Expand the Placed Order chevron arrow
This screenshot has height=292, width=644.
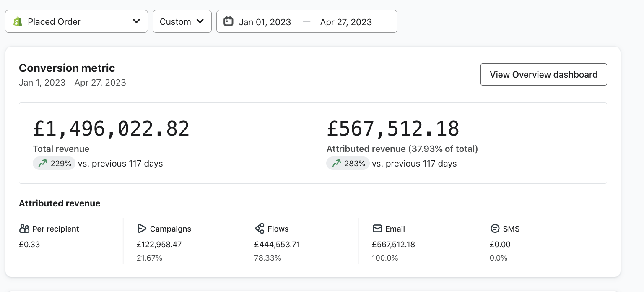[136, 21]
